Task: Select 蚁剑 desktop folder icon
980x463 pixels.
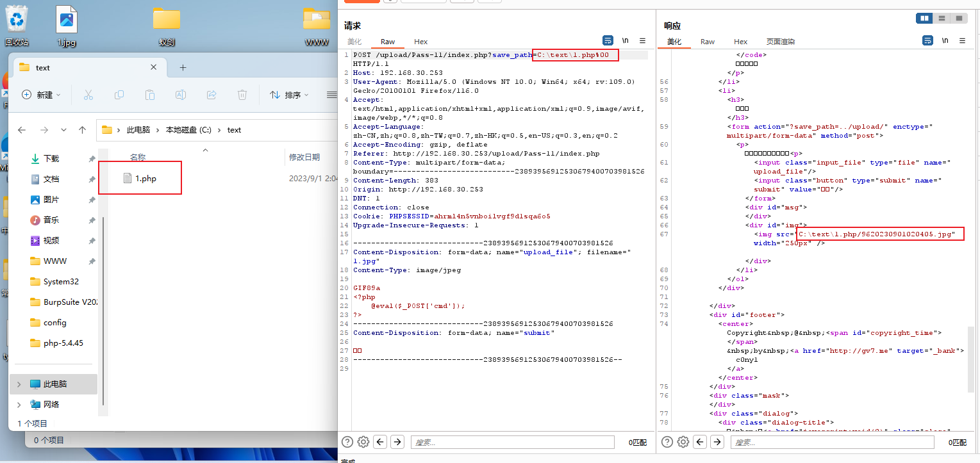Action: coord(167,26)
